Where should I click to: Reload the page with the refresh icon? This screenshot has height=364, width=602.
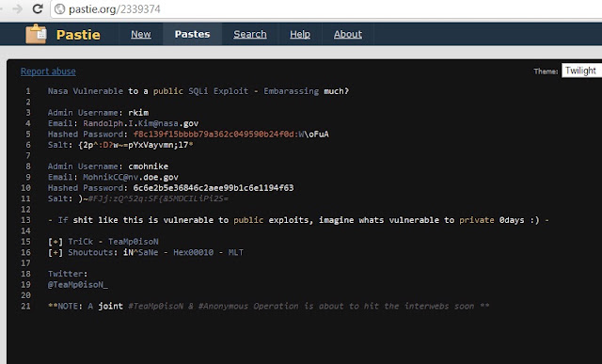[38, 8]
